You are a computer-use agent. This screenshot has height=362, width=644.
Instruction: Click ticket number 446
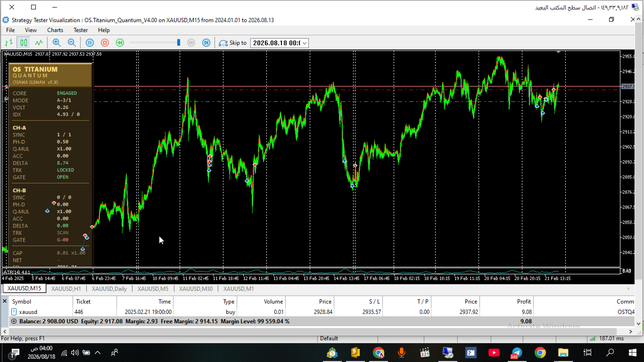pos(79,312)
